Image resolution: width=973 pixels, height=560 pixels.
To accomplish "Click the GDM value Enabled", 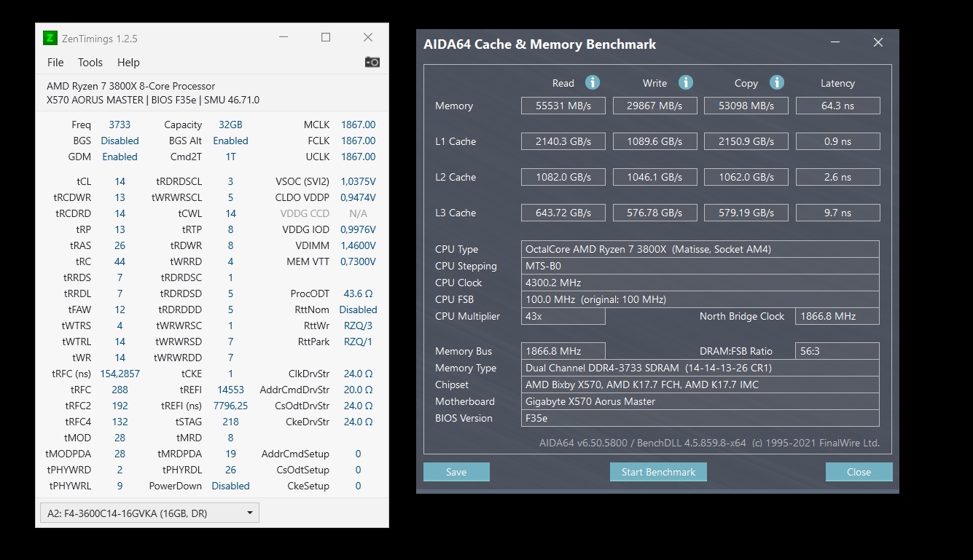I will point(120,157).
